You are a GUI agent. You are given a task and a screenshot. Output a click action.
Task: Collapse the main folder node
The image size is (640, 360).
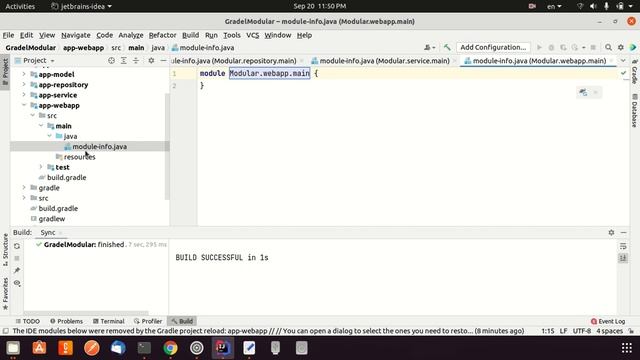click(41, 125)
